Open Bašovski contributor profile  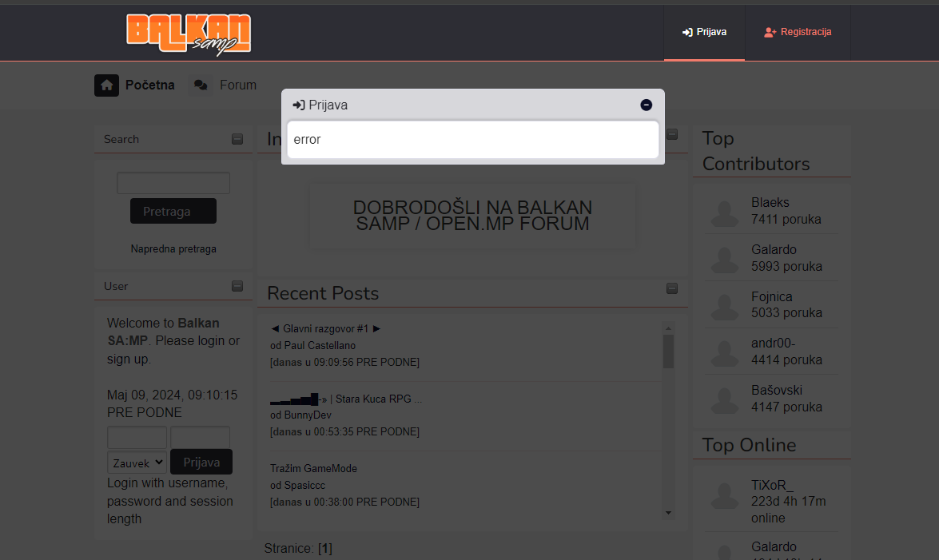click(x=777, y=390)
